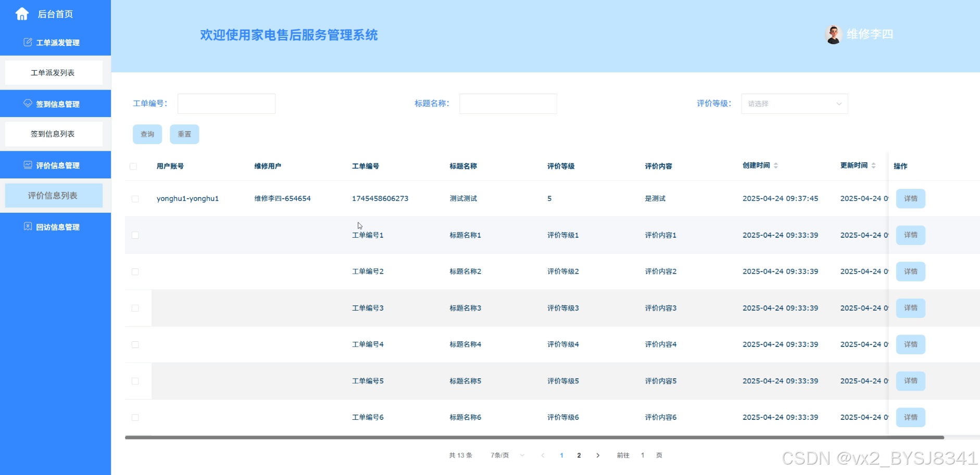Click the 维修用户 column header
980x475 pixels.
point(268,166)
